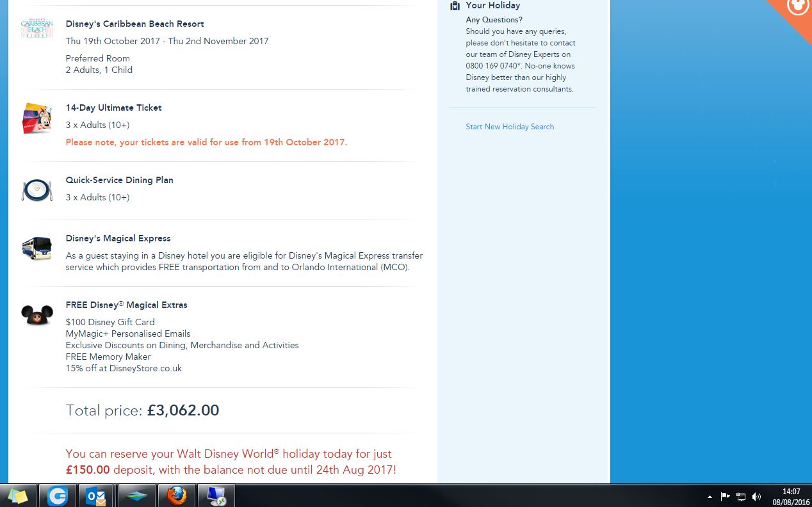Screen dimensions: 812x507
Task: Click the Disney's Magical Express heading
Action: [118, 238]
